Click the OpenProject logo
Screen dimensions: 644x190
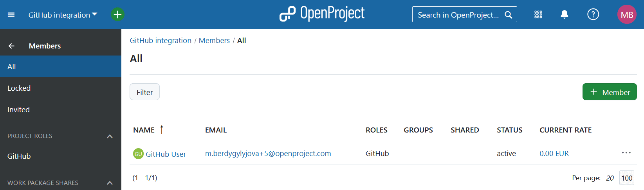[322, 14]
